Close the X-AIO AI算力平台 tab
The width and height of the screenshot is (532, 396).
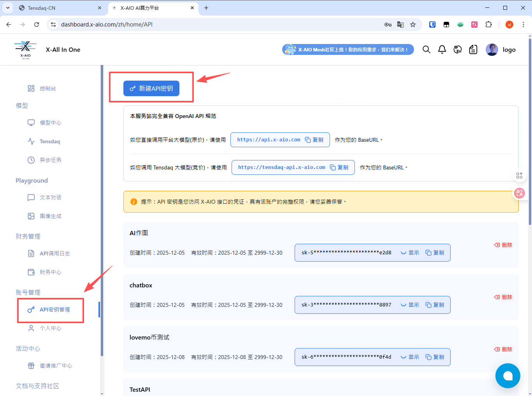[192, 8]
